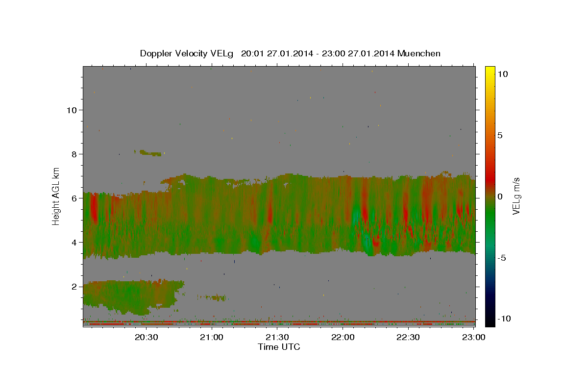
Task: Click the 'Time UTC' axis label
Action: 279,347
